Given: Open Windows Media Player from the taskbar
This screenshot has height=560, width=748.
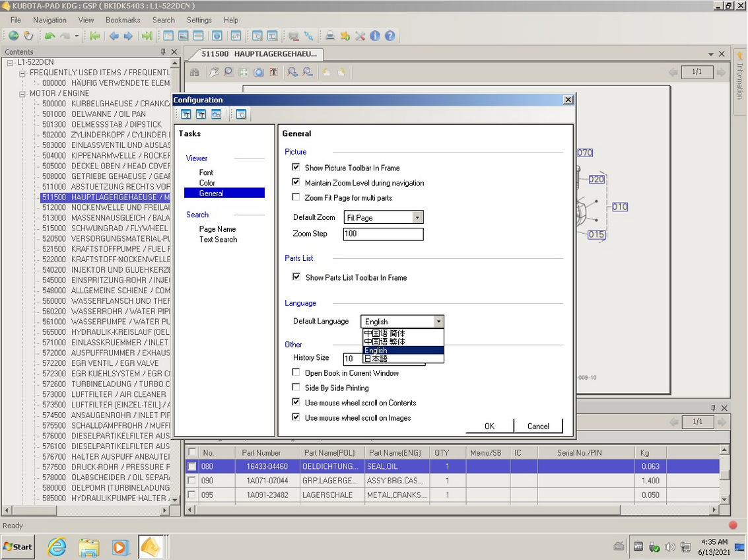Looking at the screenshot, I should [119, 547].
